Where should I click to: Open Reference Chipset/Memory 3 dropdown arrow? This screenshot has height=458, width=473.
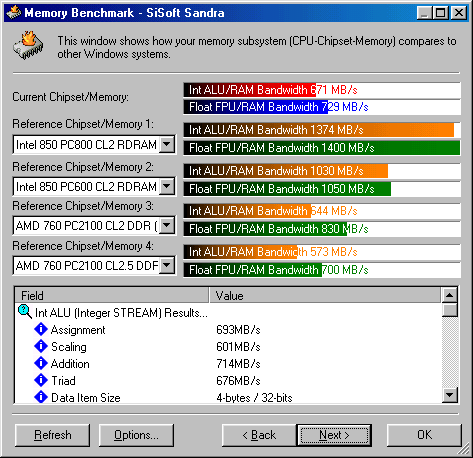click(x=167, y=226)
